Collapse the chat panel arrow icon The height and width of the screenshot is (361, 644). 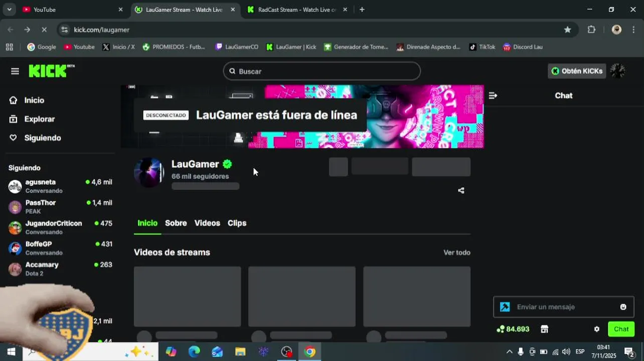click(493, 95)
